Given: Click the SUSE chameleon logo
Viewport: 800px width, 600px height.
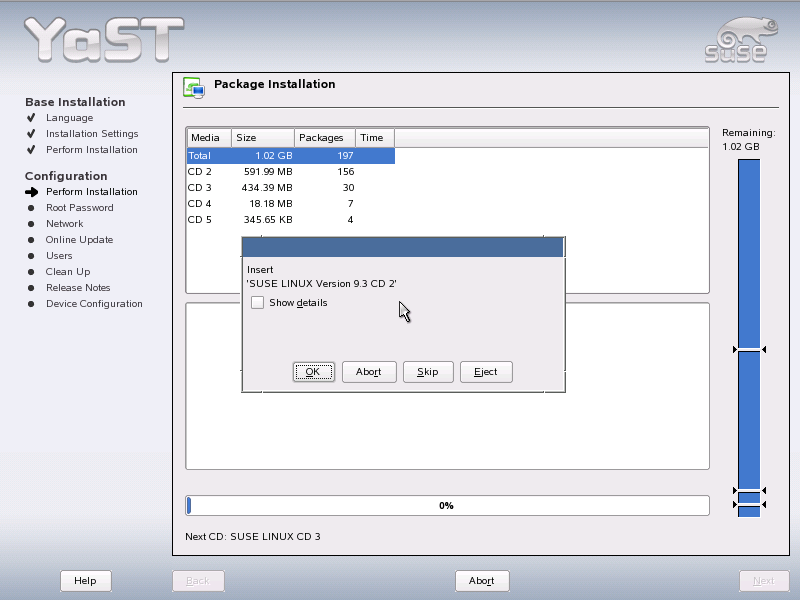Looking at the screenshot, I should coord(741,40).
